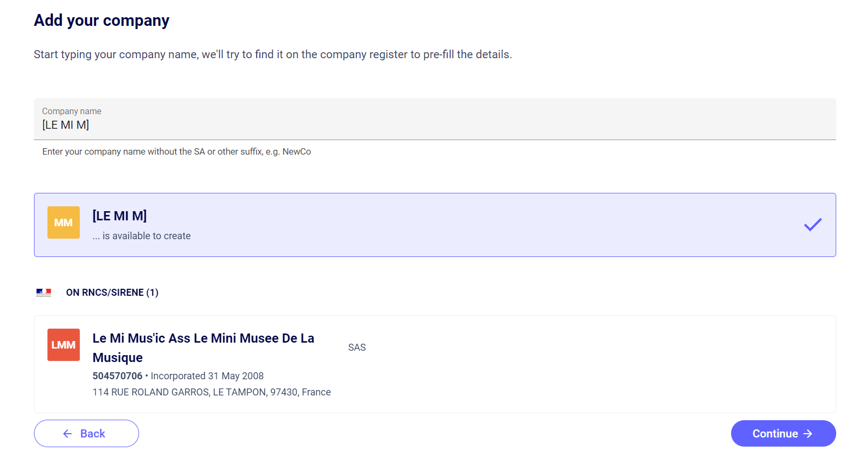The width and height of the screenshot is (868, 452).
Task: Click the red LMM company avatar
Action: point(64,345)
